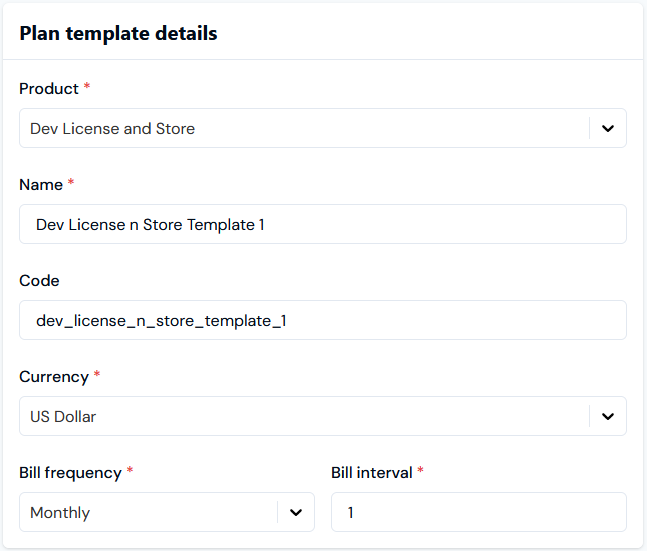Viewport: 647px width, 551px height.
Task: Click the red asterisk beside Bill interval
Action: (420, 469)
